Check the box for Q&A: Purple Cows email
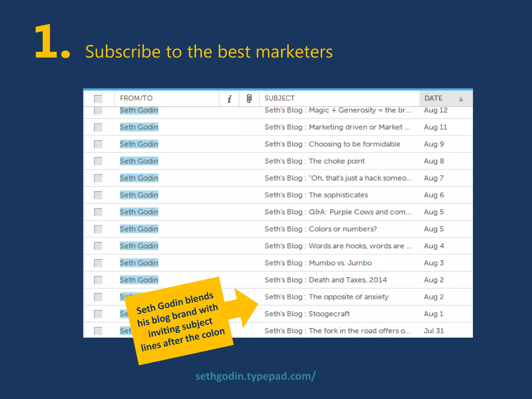Screen dimensions: 532x399 (98, 212)
